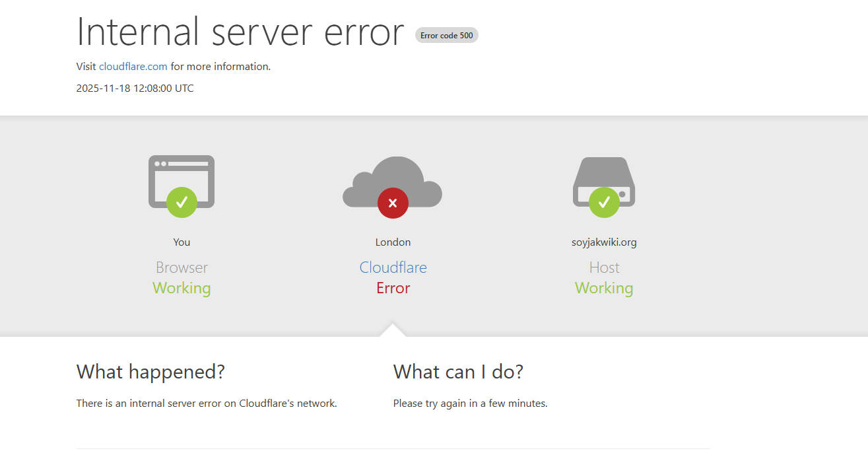Click the soyjakwiki.org host name
The height and width of the screenshot is (463, 868).
click(x=604, y=242)
